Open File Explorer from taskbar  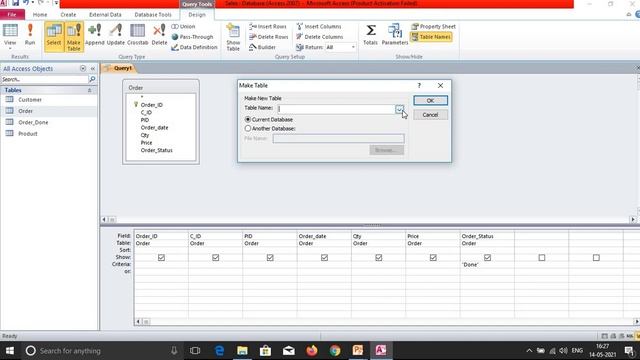click(x=242, y=351)
